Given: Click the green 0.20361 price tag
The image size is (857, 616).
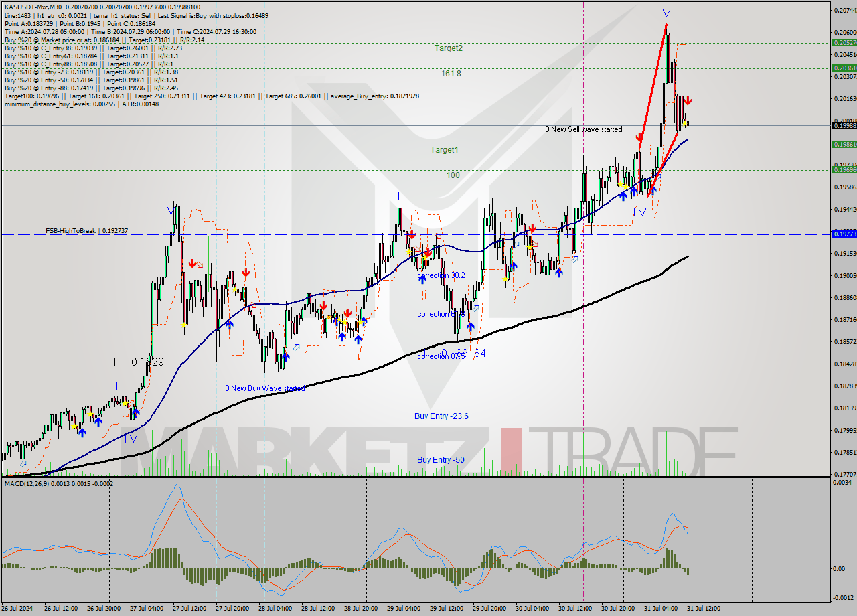Looking at the screenshot, I should coord(844,68).
